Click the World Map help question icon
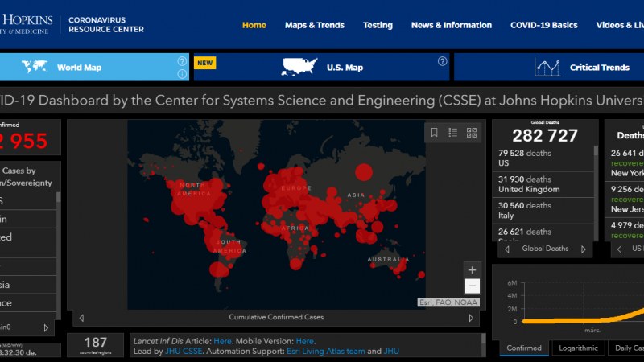The height and width of the screenshot is (362, 644). click(182, 61)
